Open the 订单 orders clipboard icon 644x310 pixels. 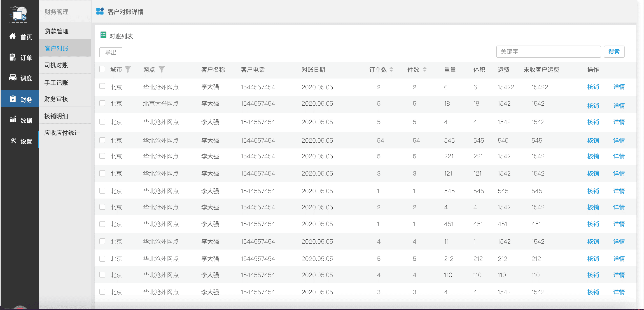[12, 57]
